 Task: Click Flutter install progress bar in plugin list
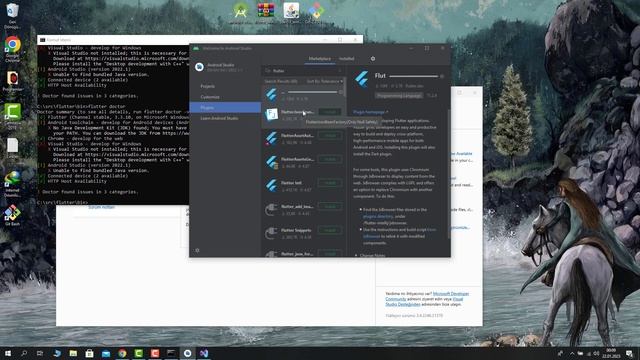(313, 92)
